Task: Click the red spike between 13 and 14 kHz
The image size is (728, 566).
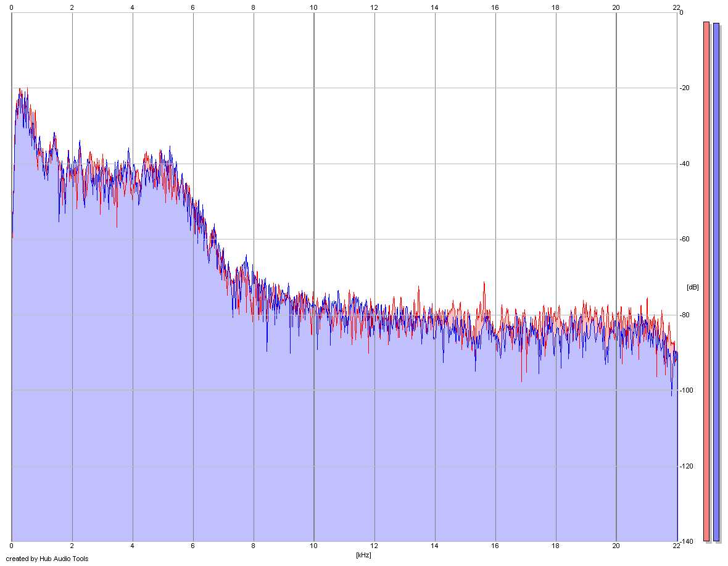Action: click(419, 293)
